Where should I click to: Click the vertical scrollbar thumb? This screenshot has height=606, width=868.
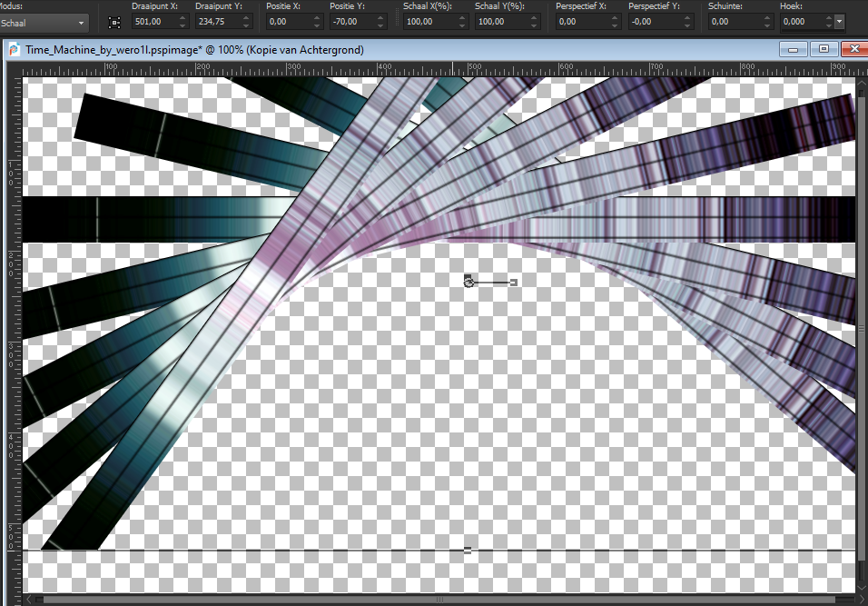point(862,329)
